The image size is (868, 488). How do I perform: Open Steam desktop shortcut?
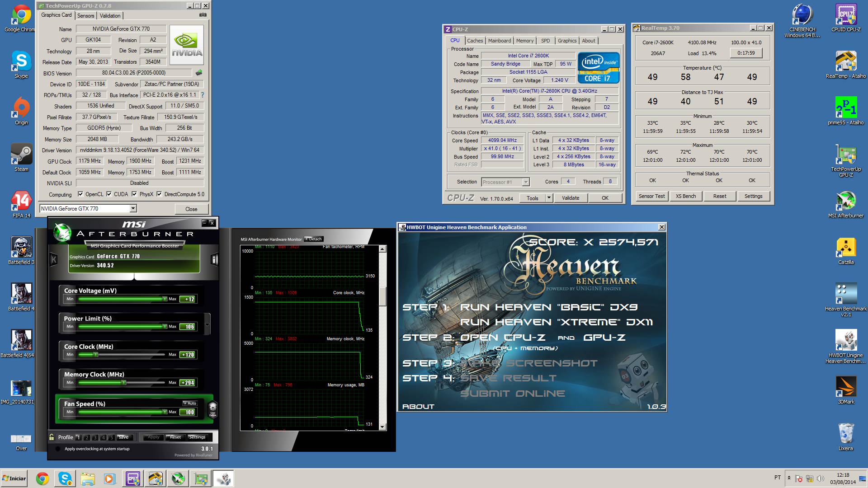pos(21,158)
